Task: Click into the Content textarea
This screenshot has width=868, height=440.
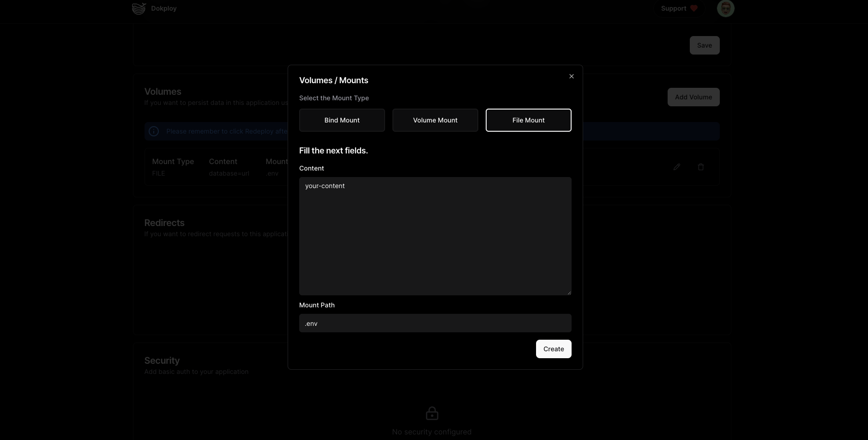Action: 435,236
